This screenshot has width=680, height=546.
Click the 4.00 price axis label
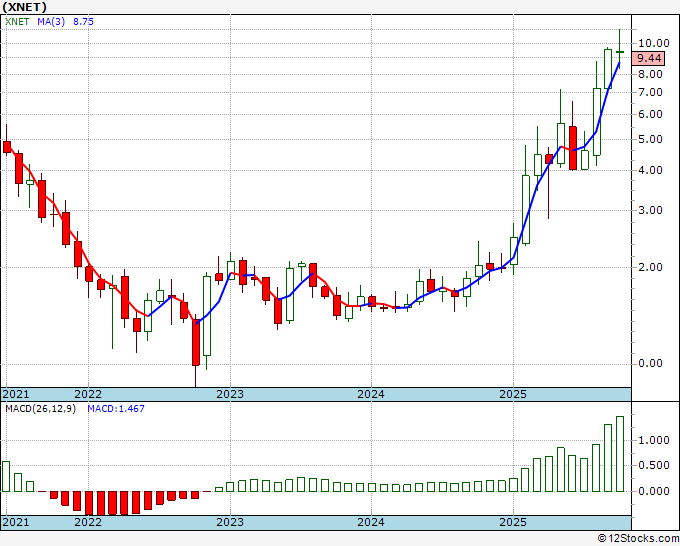click(x=651, y=170)
